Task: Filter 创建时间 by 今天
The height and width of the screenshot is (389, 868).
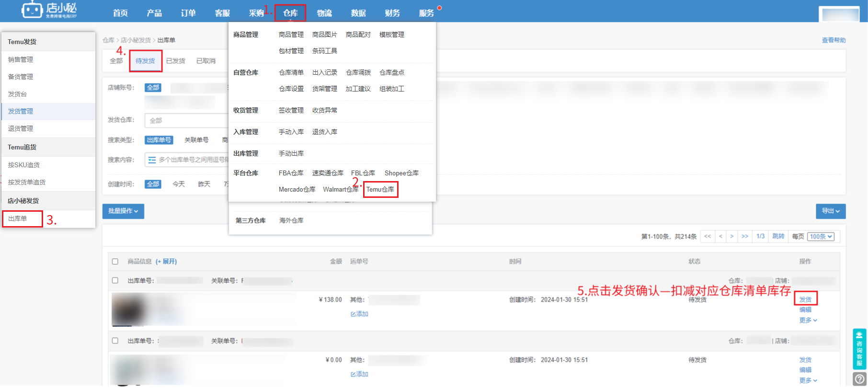Action: pos(179,184)
